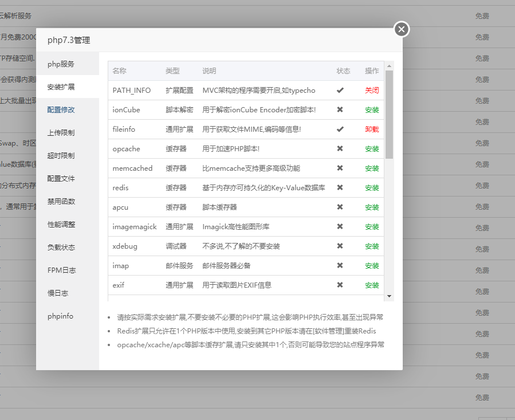
Task: View the 负载状态 tab
Action: [x=68, y=247]
